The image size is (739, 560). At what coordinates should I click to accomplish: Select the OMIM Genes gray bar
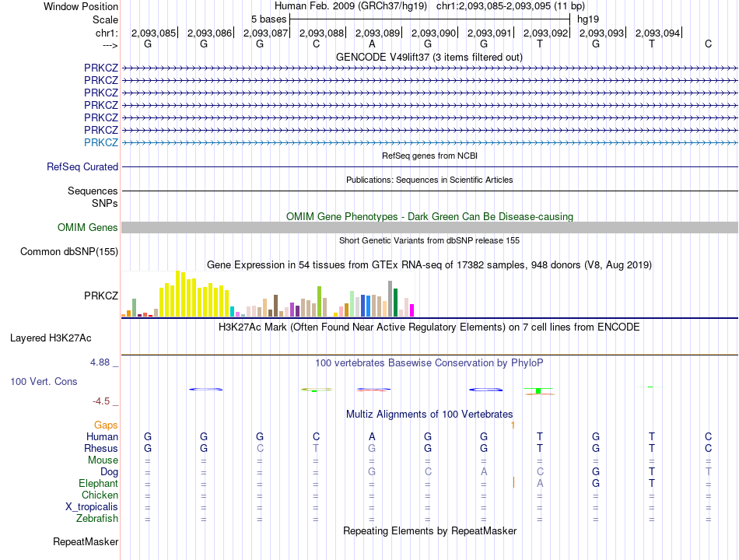(x=429, y=228)
